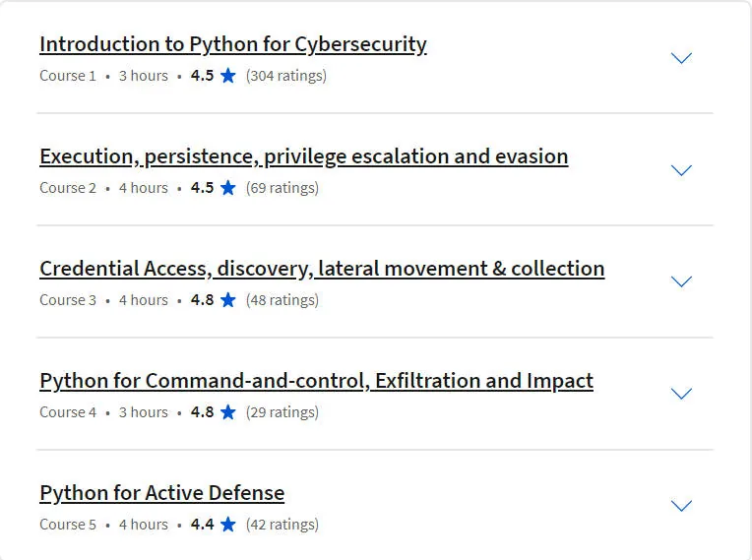Click the 4.4 rating score of Course 5
Screen dimensions: 752x560
coord(203,524)
